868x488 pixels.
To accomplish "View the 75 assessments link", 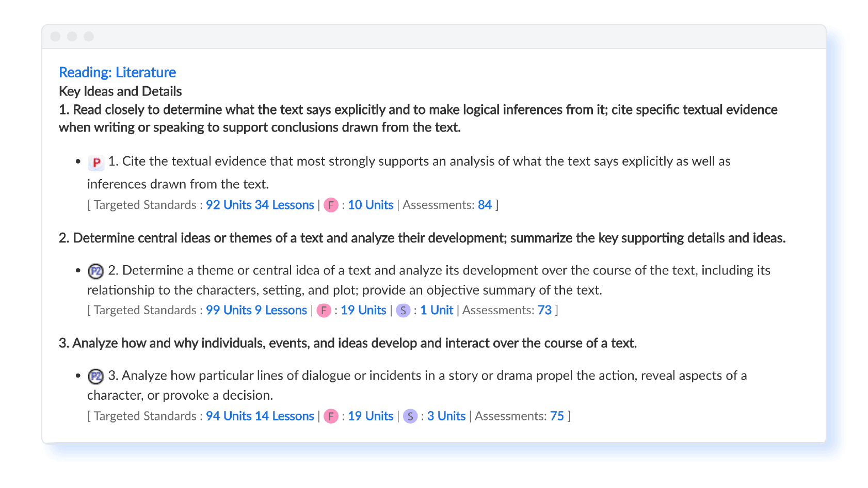I will [557, 416].
